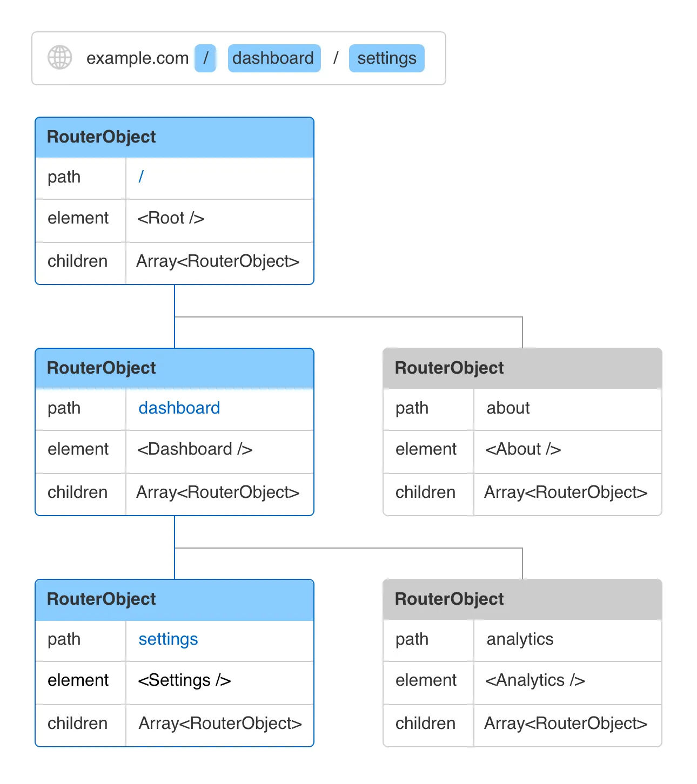This screenshot has width=697, height=784.
Task: Click the root RouterObject's children array value
Action: (x=218, y=261)
